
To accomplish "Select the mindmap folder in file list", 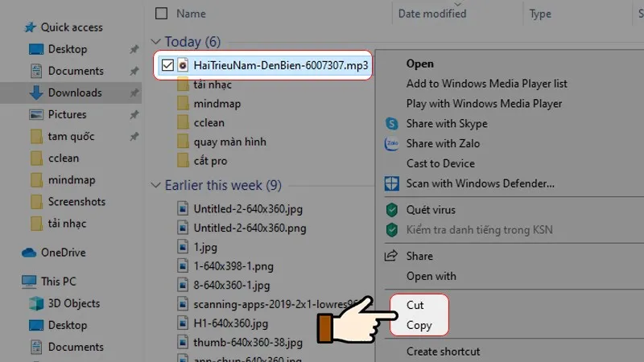I will tap(217, 104).
